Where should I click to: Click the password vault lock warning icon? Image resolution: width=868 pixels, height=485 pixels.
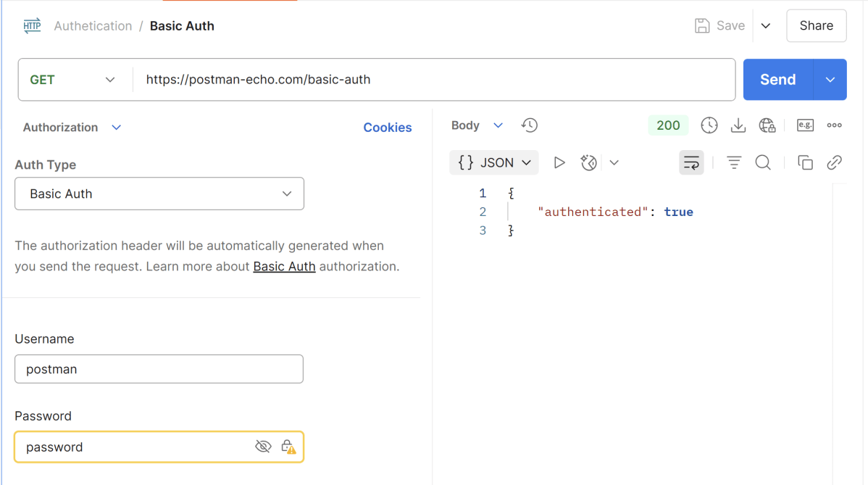coord(288,447)
